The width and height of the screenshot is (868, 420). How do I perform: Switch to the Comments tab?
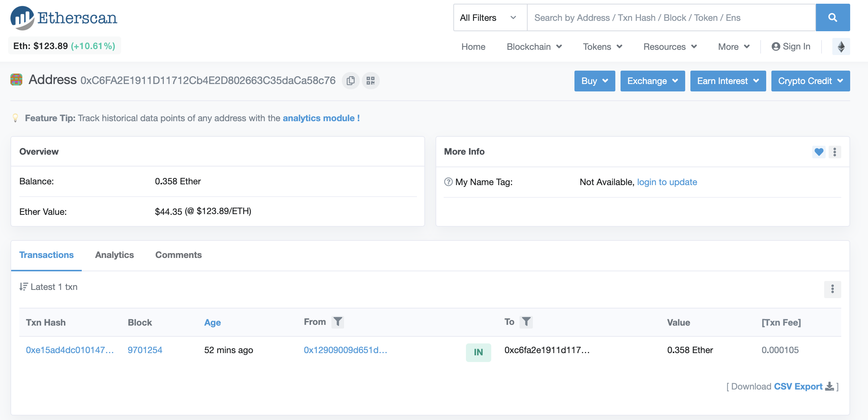pos(178,255)
